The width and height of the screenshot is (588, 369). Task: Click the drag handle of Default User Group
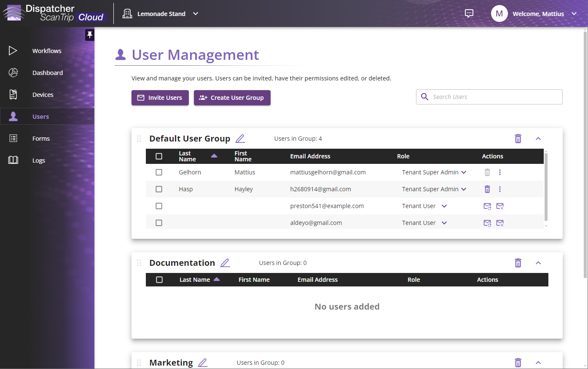pyautogui.click(x=139, y=139)
